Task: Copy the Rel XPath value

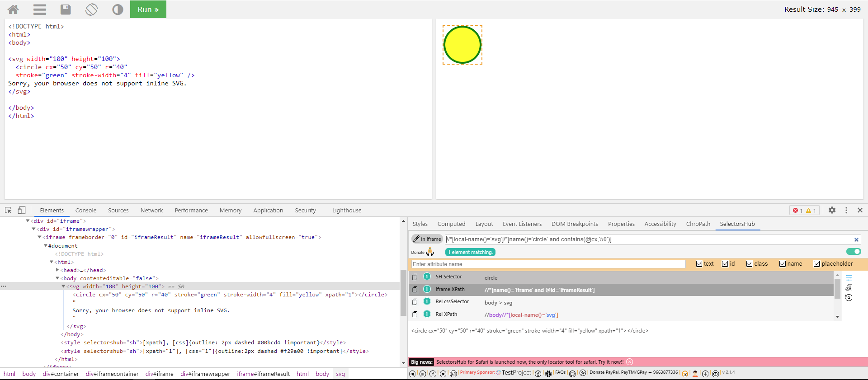Action: pos(415,314)
